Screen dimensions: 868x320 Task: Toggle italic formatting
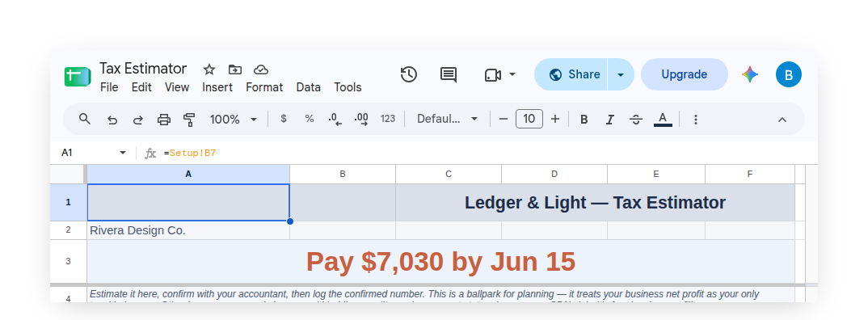610,120
